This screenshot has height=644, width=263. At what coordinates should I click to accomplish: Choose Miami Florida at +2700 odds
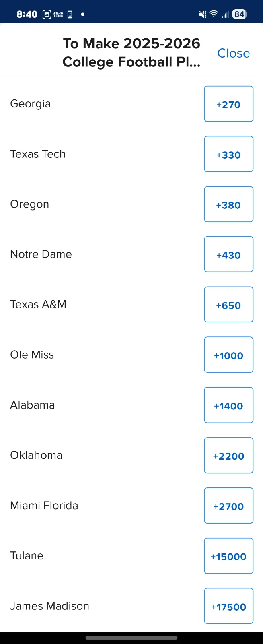tap(228, 506)
